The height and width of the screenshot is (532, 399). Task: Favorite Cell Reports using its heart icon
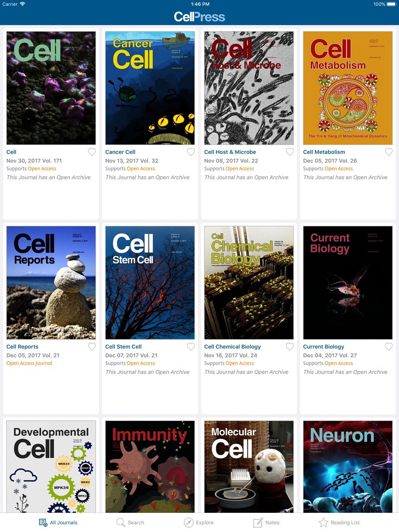click(x=92, y=347)
